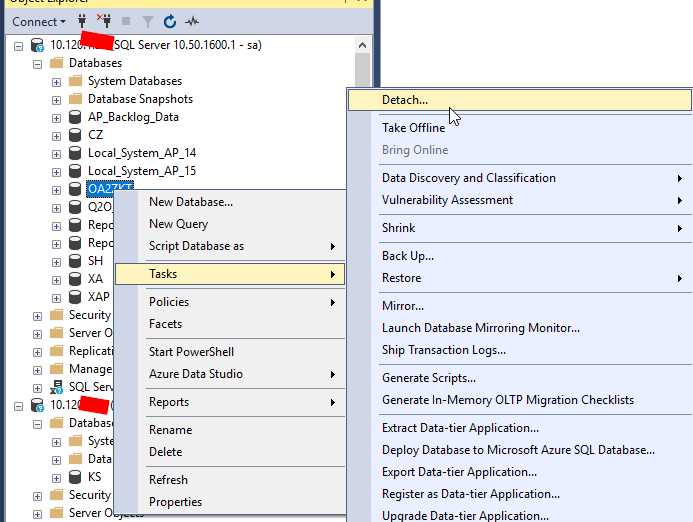
Task: Expand Local_System_AP_14 database
Action: 56,154
